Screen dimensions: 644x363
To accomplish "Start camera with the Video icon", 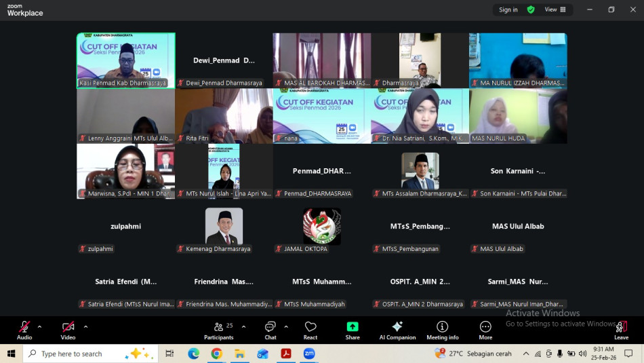I will tap(68, 327).
